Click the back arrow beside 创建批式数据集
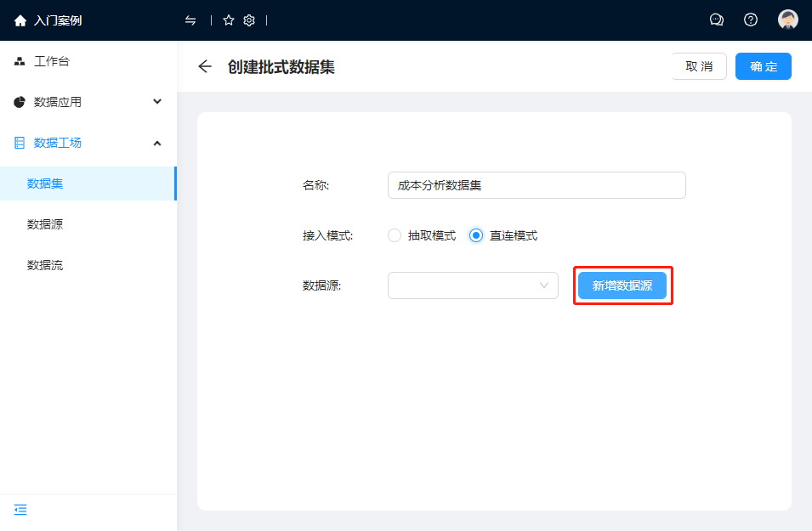This screenshot has height=531, width=812. coord(205,66)
